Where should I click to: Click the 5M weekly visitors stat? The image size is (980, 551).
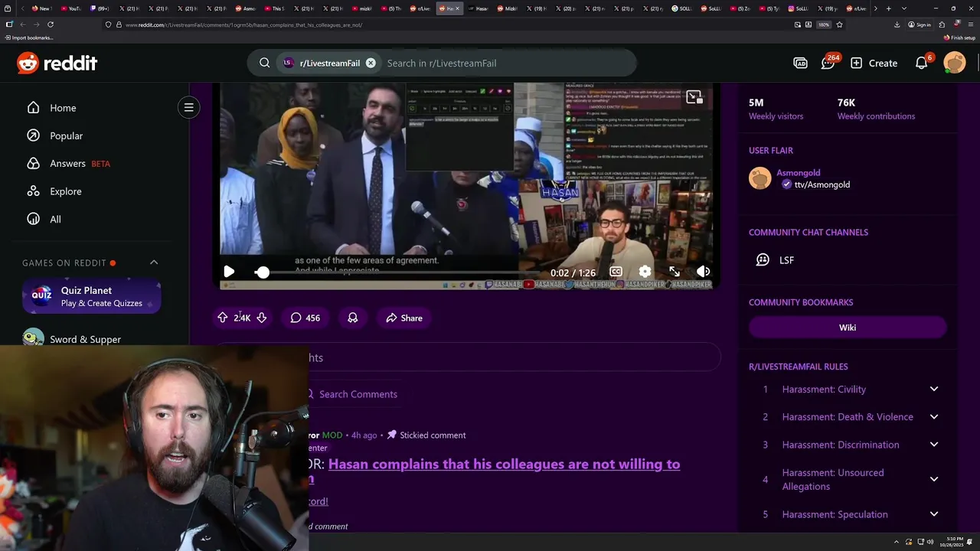776,109
